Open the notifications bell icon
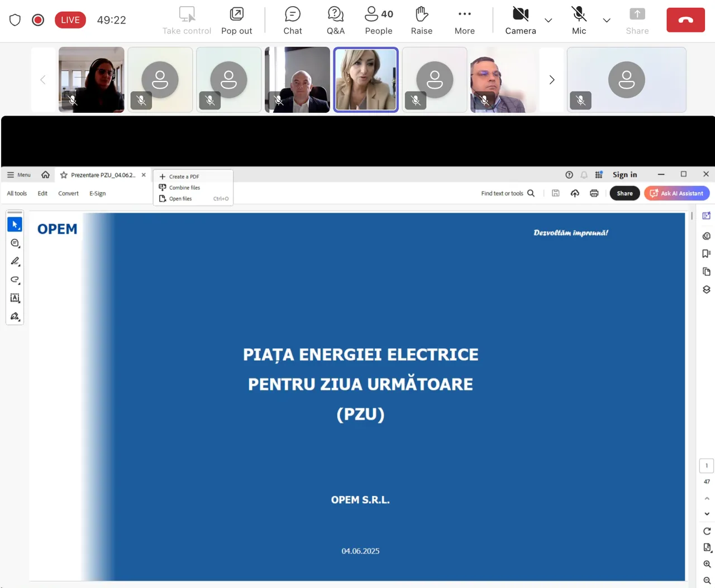Viewport: 715px width, 588px height. [584, 175]
